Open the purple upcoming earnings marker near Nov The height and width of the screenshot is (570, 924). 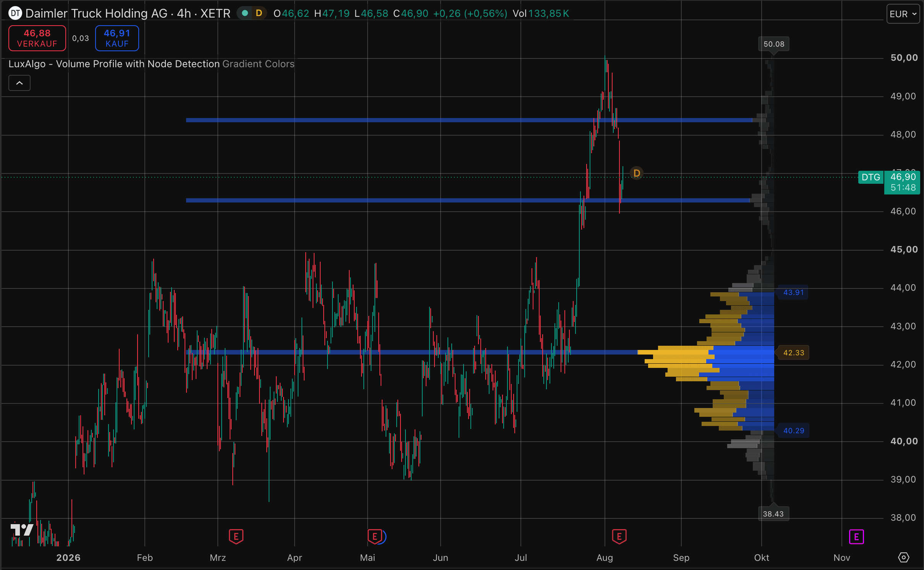point(856,537)
